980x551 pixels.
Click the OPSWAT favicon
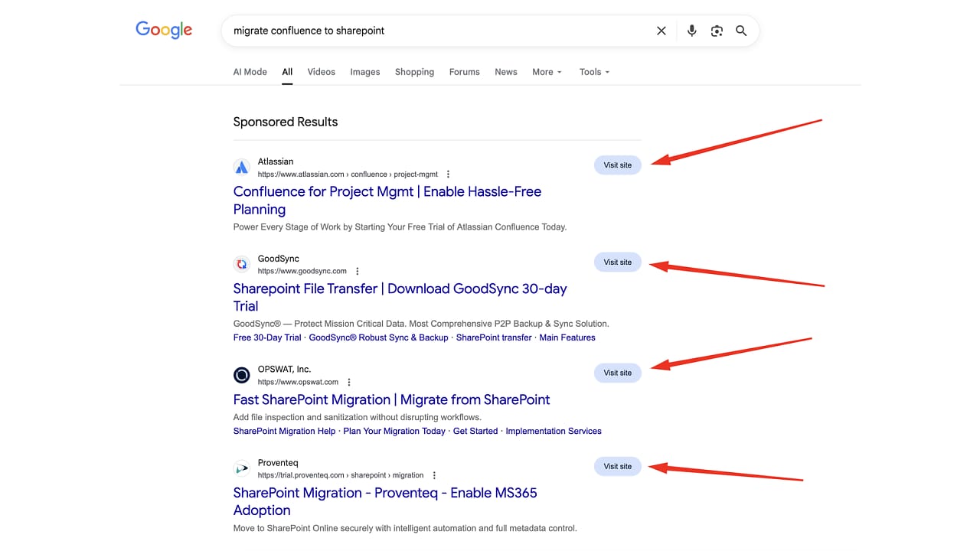242,375
